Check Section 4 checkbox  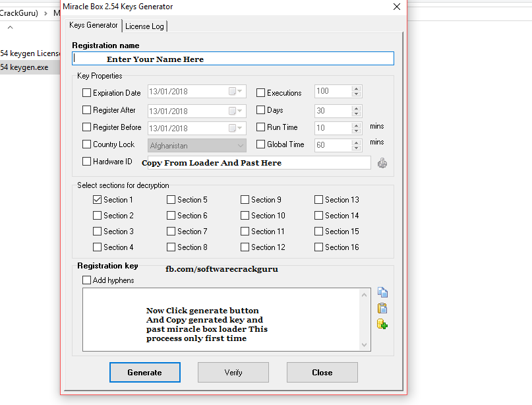(97, 247)
